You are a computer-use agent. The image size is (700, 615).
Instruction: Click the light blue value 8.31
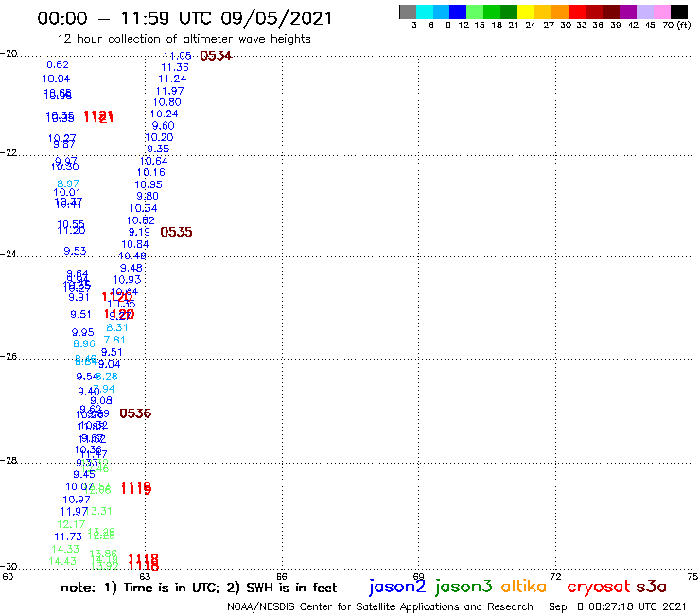pyautogui.click(x=117, y=327)
